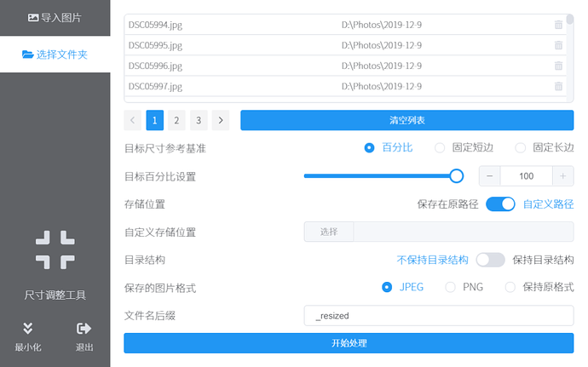
Task: Click the trash icon for DSC05996.jpg
Action: pos(558,66)
